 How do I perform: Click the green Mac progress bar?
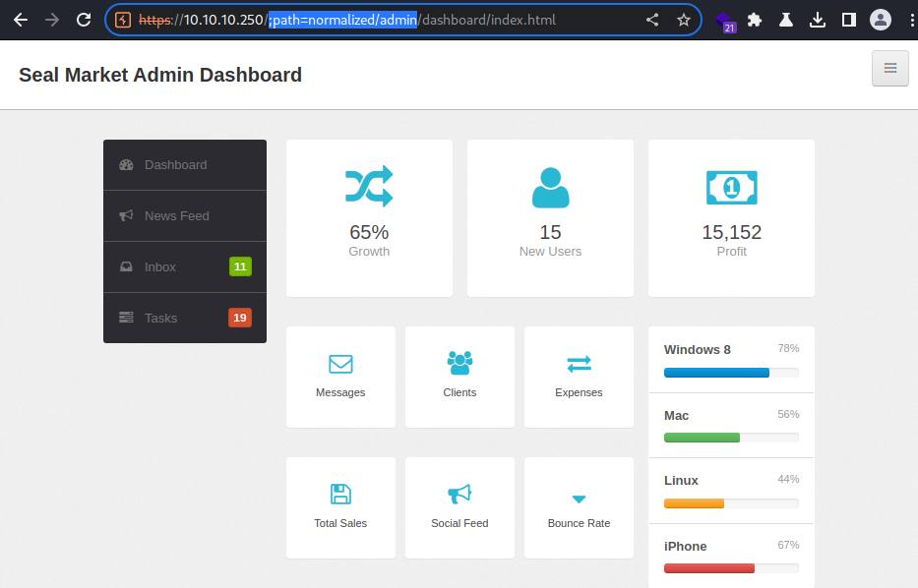702,438
